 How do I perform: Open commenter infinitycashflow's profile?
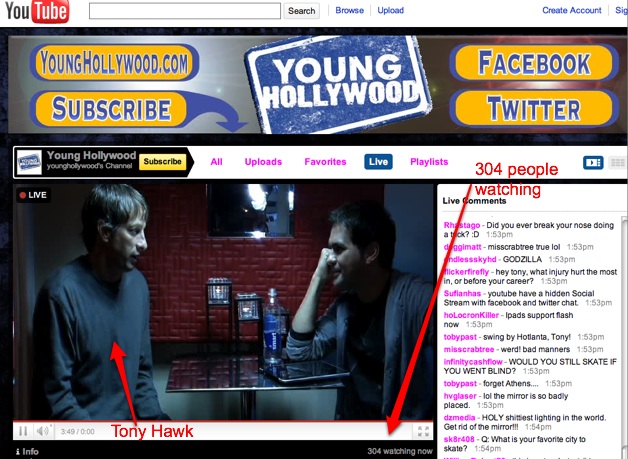473,362
